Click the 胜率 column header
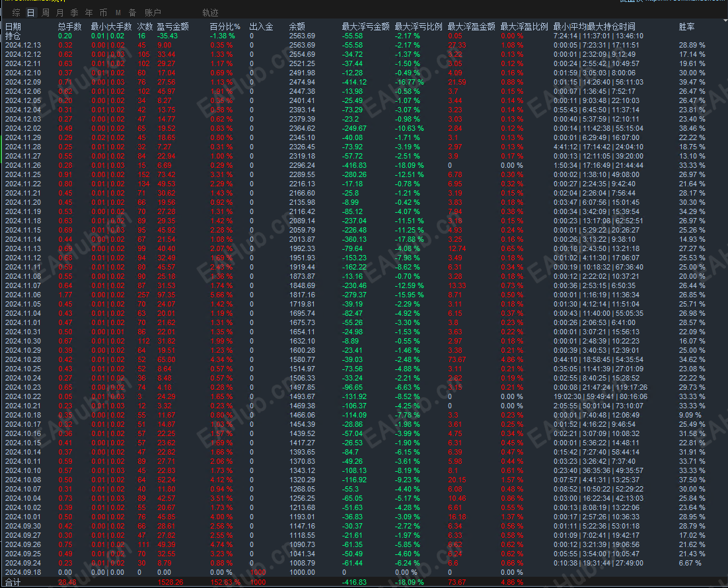 686,26
